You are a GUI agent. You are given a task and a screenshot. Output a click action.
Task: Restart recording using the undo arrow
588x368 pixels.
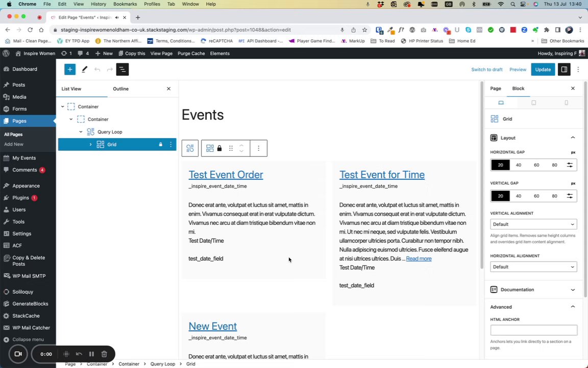tap(79, 354)
